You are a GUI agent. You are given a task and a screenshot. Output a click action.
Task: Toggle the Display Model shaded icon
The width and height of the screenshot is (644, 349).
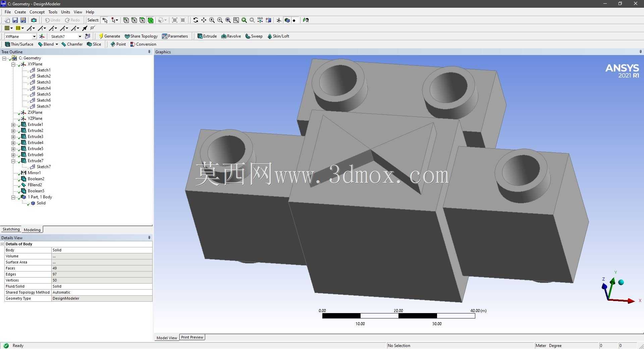coord(287,20)
